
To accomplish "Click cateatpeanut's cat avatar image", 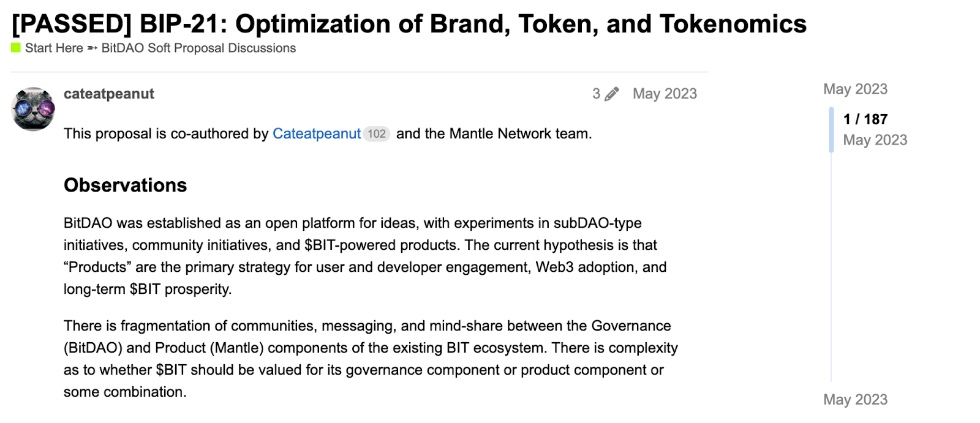I will pyautogui.click(x=33, y=109).
